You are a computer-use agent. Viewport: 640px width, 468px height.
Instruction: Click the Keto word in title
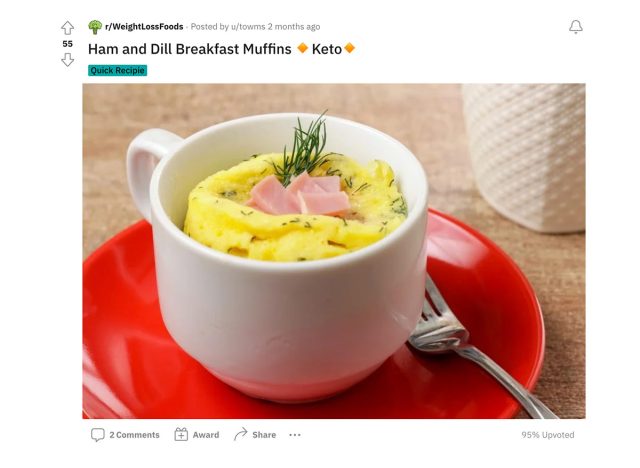[x=327, y=49]
